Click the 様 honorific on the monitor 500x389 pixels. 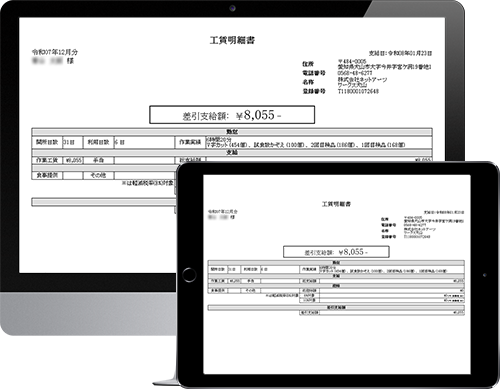pos(70,61)
